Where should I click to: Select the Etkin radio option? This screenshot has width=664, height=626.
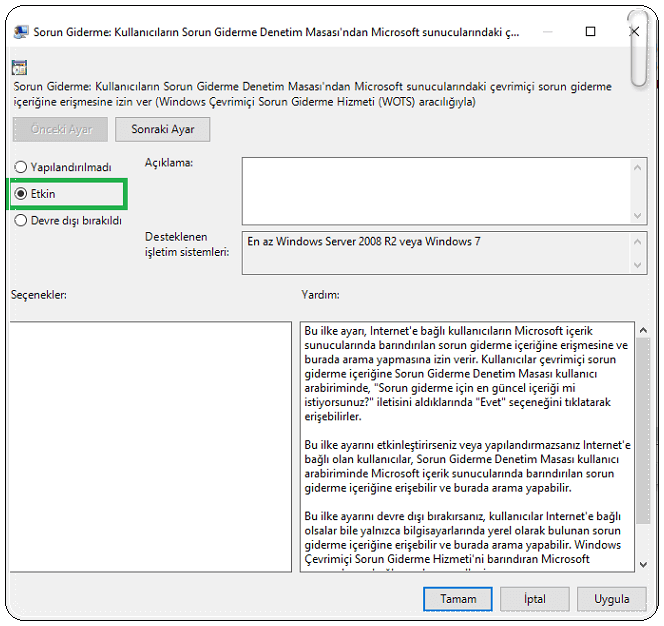[35, 194]
